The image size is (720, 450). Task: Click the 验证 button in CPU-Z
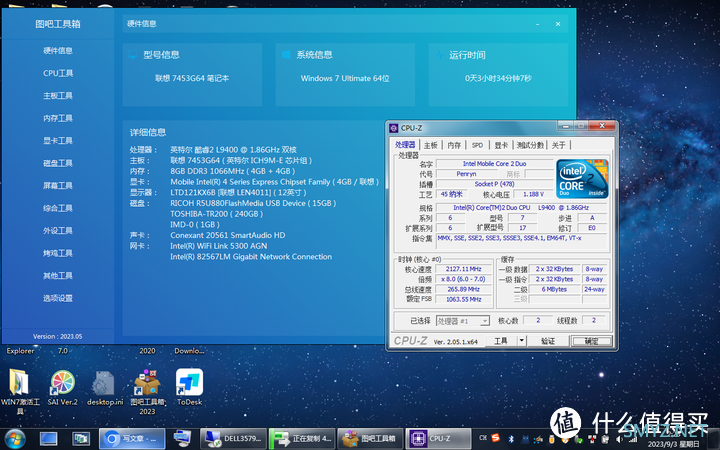tap(548, 341)
